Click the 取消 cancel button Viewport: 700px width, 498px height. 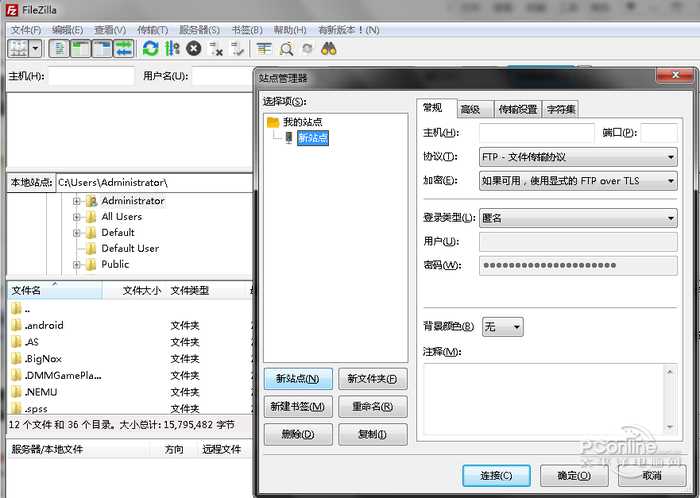pos(652,476)
